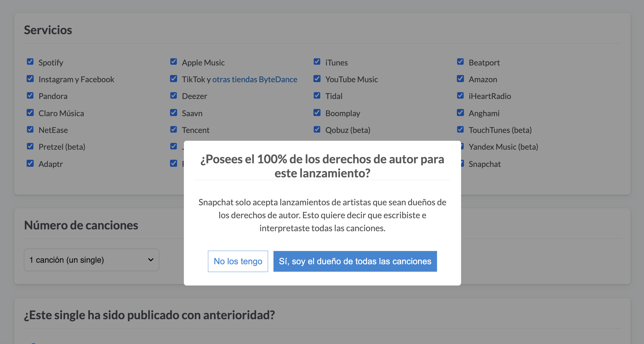Uncheck the Pretzel (beta) checkbox
The height and width of the screenshot is (344, 644).
(x=30, y=146)
